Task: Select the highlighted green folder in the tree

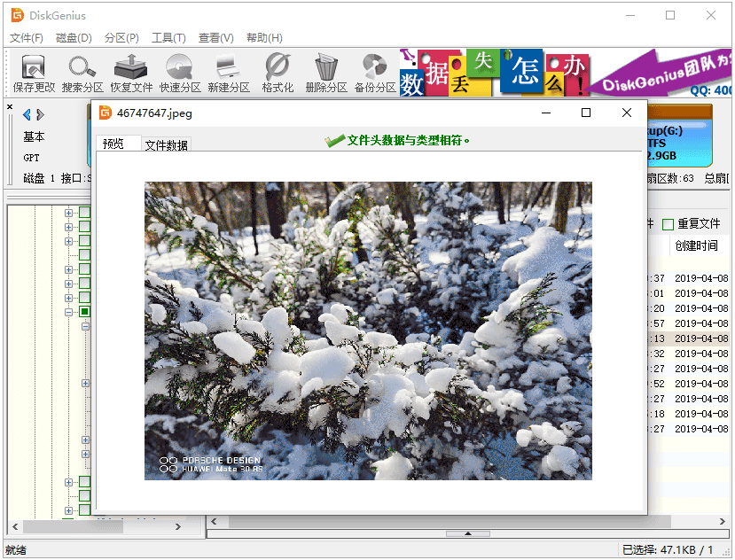Action: point(85,312)
